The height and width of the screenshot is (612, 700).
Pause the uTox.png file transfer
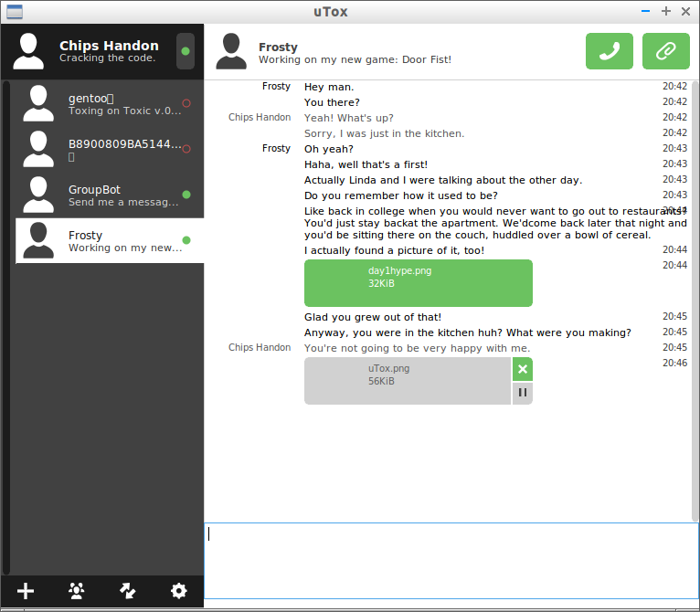click(523, 393)
